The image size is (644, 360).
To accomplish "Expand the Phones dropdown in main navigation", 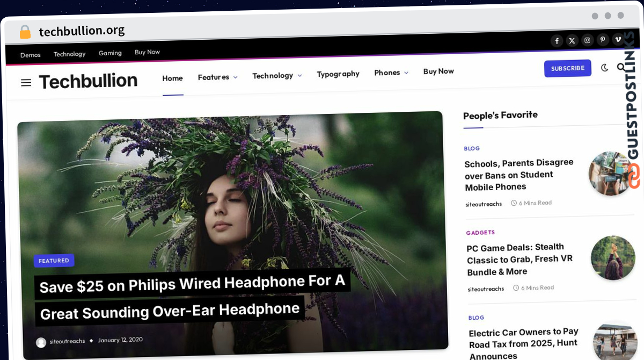I will click(391, 73).
